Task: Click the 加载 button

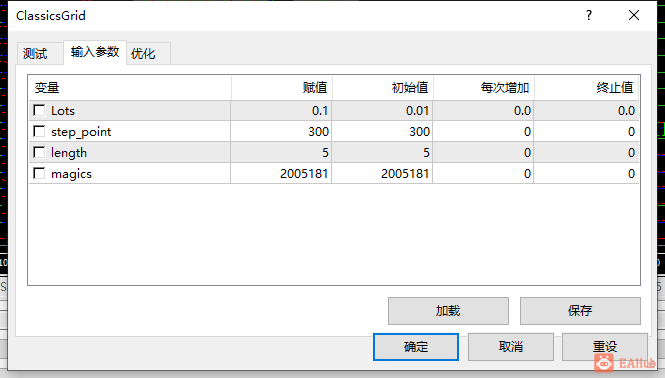Action: point(448,311)
